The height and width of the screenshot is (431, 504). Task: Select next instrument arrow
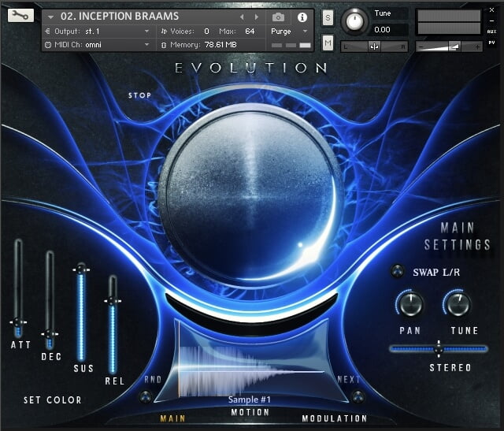coord(257,17)
